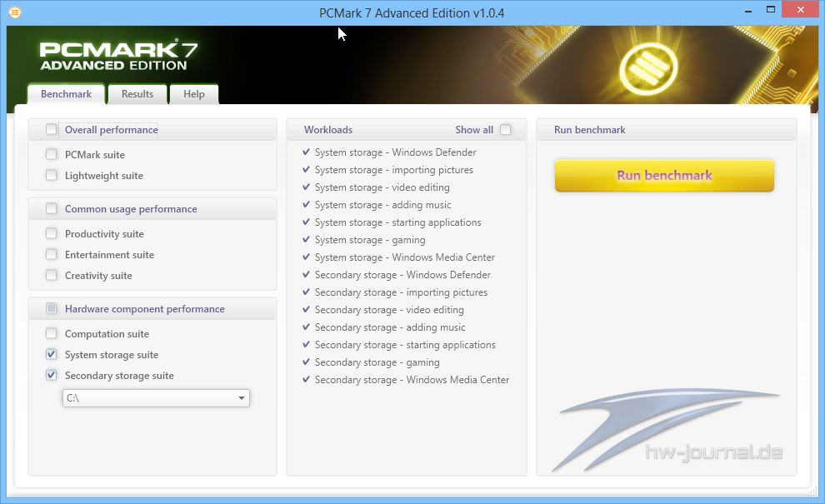Screen dimensions: 825x504
Task: Check the Productivity suite option
Action: tap(51, 233)
